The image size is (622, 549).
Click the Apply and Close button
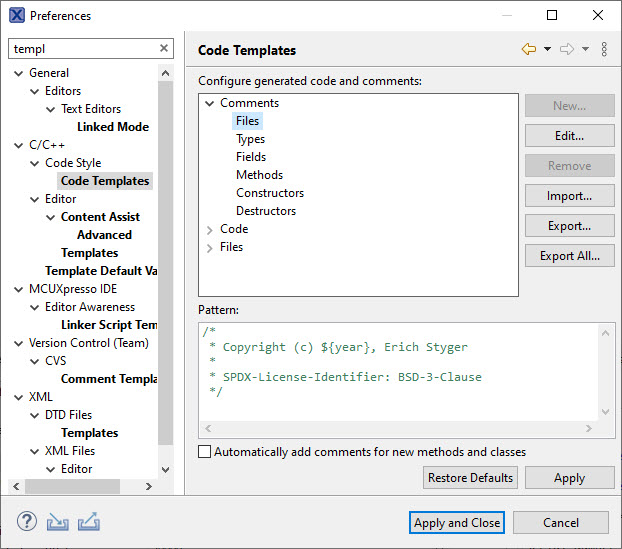[x=458, y=523]
